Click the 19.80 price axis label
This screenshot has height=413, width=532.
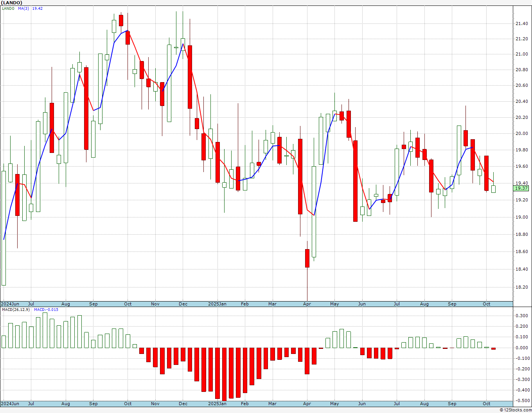521,150
